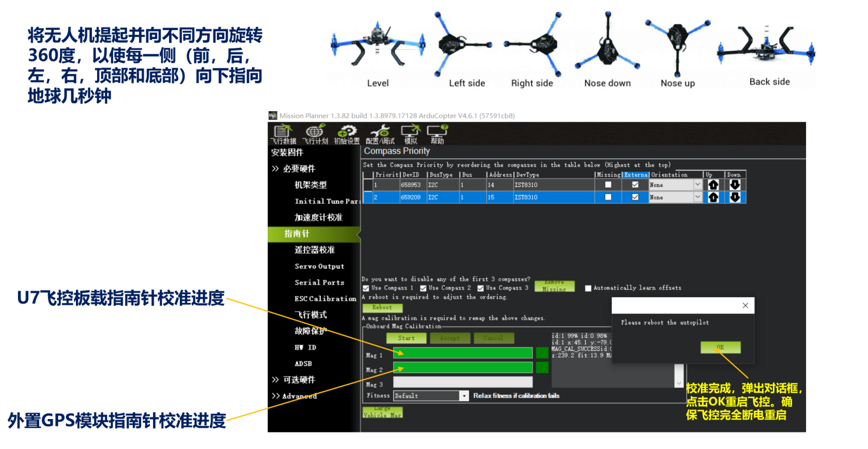The width and height of the screenshot is (868, 449).
Task: Click the 初始设置 initial setup icon
Action: [346, 134]
